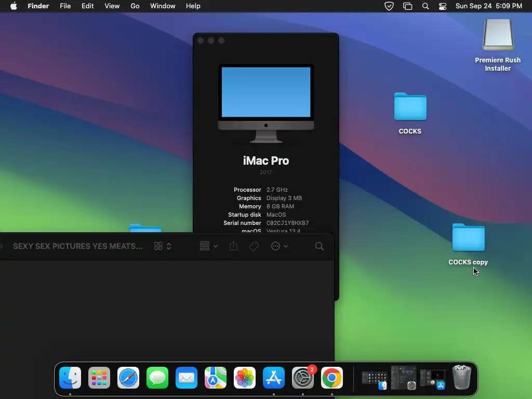Open the Help menu

193,6
